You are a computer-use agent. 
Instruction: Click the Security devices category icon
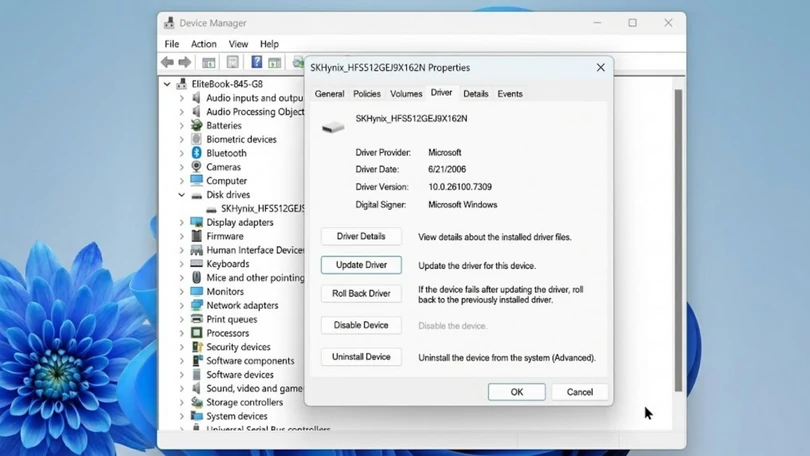(196, 347)
